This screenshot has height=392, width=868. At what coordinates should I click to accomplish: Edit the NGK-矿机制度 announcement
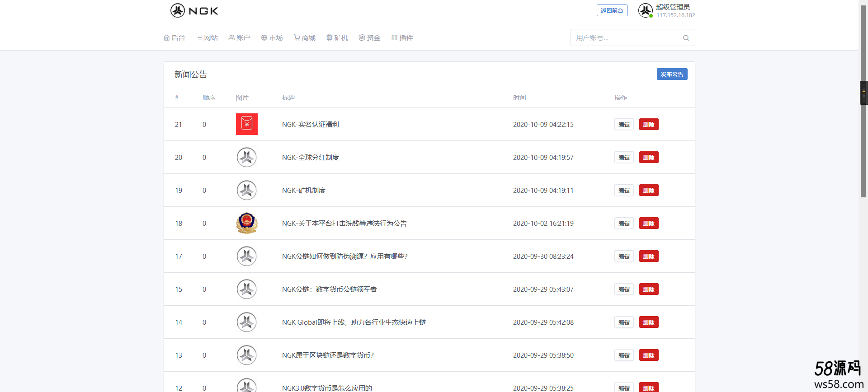pos(624,190)
